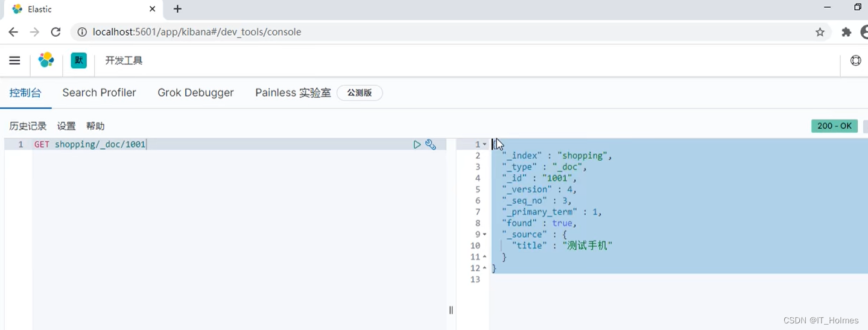Click the panel resize divider handle
Viewport: 868px width, 330px height.
[x=451, y=310]
